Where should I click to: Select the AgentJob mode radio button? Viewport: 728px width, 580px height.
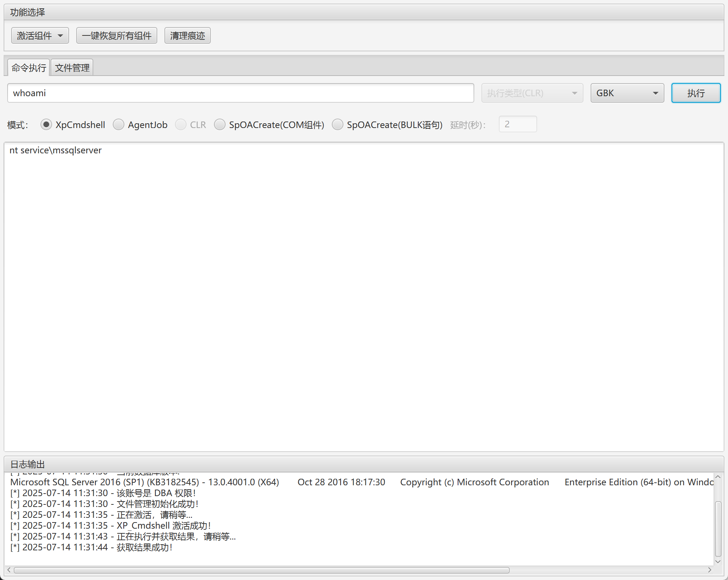pyautogui.click(x=119, y=125)
